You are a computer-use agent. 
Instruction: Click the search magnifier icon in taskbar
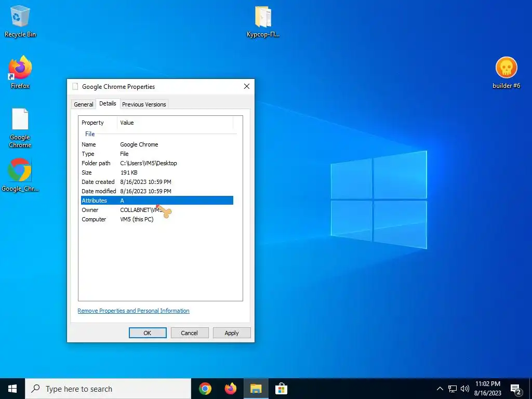click(x=36, y=389)
